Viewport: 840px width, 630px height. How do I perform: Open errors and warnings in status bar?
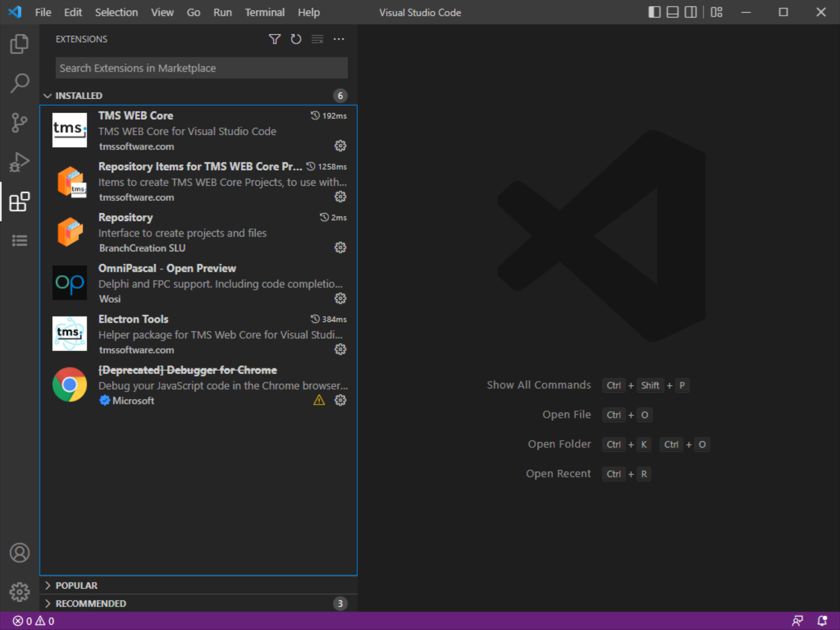coord(33,621)
